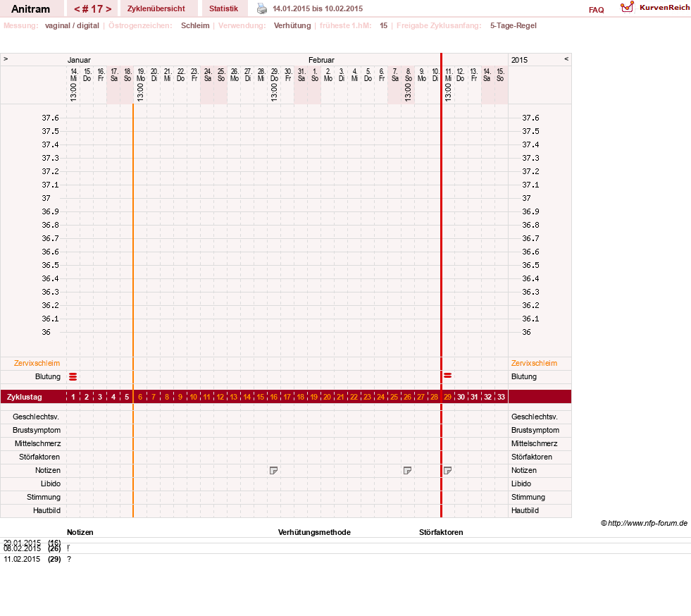Collapse chart with the top-right arrow
Screen dimensions: 691x616
click(566, 58)
